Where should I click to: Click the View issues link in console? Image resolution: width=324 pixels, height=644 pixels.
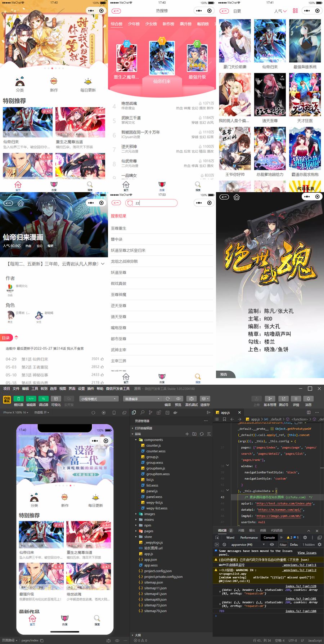click(x=307, y=553)
